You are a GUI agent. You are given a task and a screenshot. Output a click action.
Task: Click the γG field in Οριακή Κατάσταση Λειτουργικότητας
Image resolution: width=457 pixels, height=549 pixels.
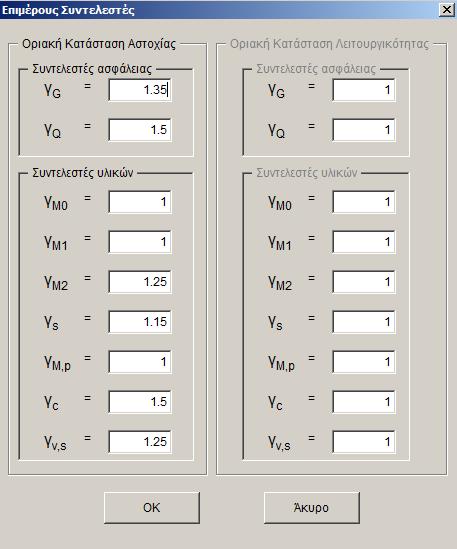364,90
